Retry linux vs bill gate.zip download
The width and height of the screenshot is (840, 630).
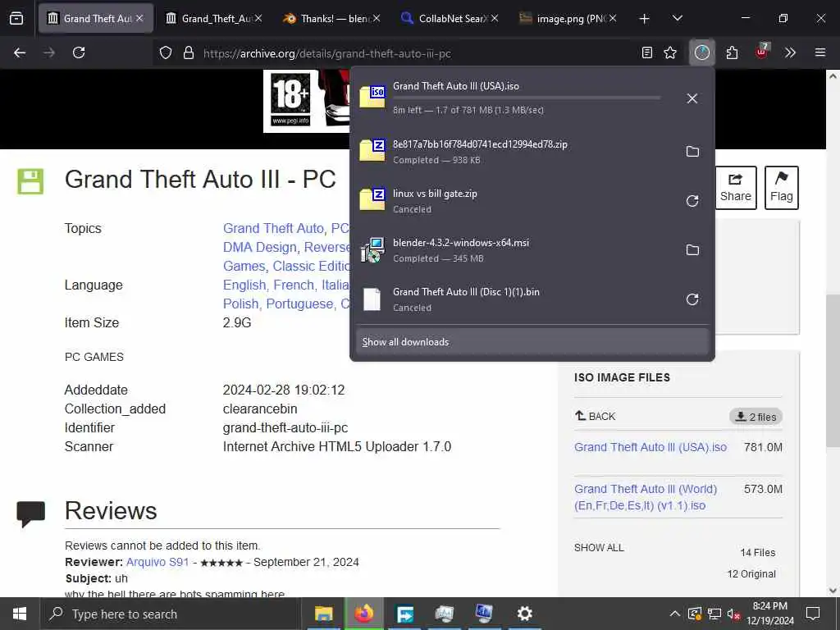692,201
